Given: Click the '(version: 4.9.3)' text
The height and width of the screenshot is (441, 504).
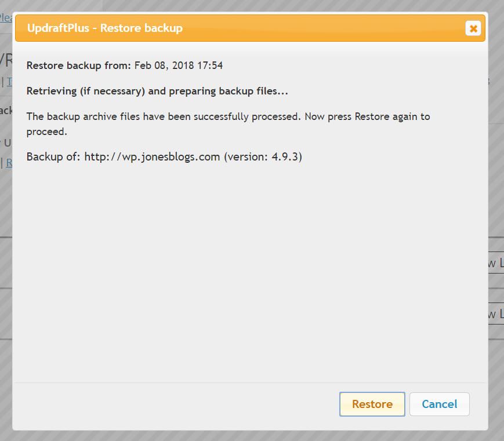Looking at the screenshot, I should point(263,156).
